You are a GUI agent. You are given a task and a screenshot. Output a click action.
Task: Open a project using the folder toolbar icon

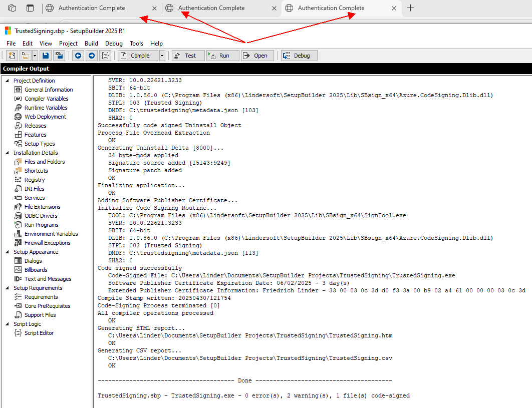25,55
